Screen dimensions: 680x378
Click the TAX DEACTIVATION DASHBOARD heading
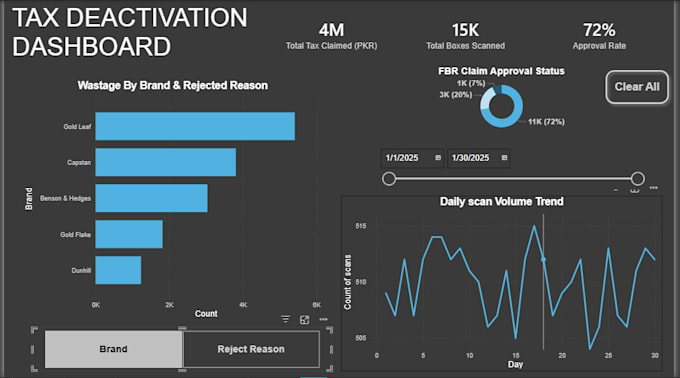[x=130, y=32]
